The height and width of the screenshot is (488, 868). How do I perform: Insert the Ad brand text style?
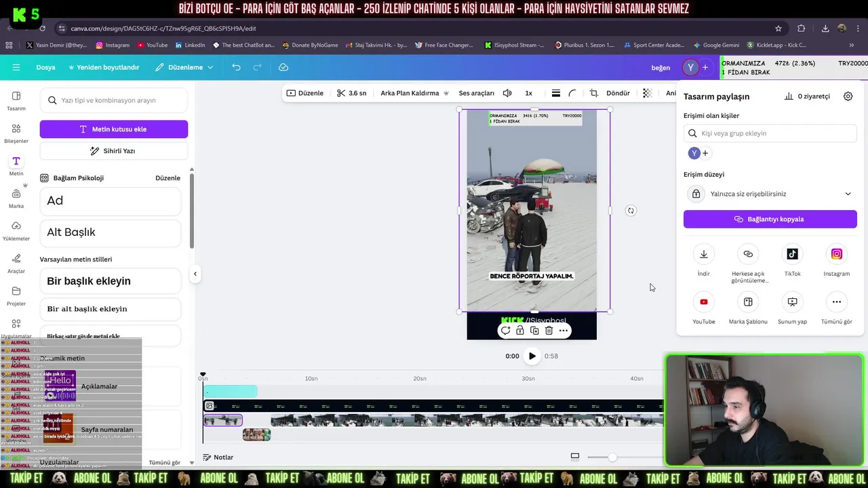pyautogui.click(x=111, y=201)
